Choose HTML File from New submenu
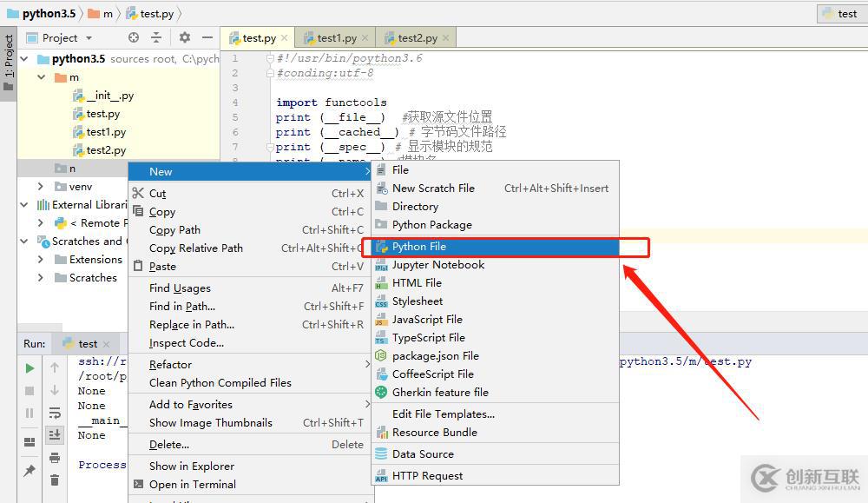 point(496,283)
